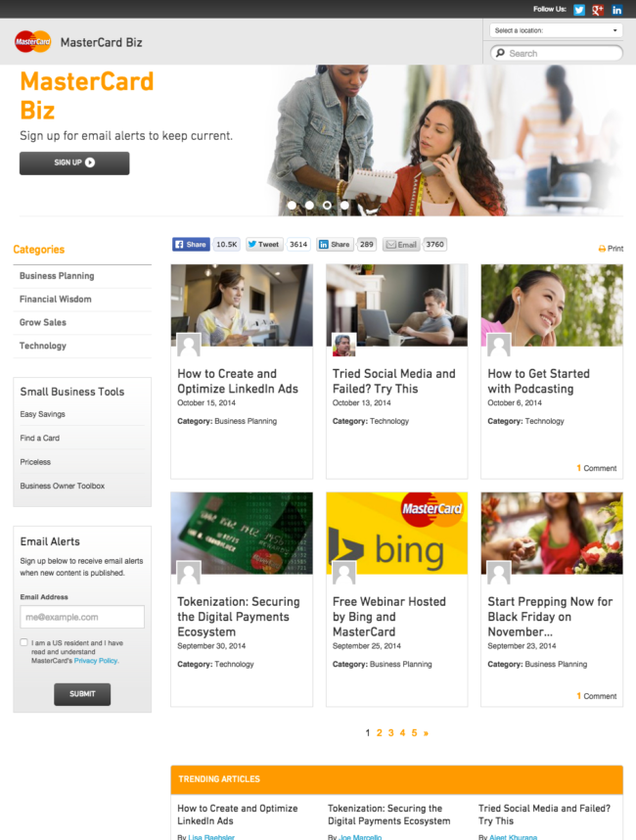Open LinkedIn Ads article thumbnail image
Screen dimensions: 636x840
pos(242,304)
